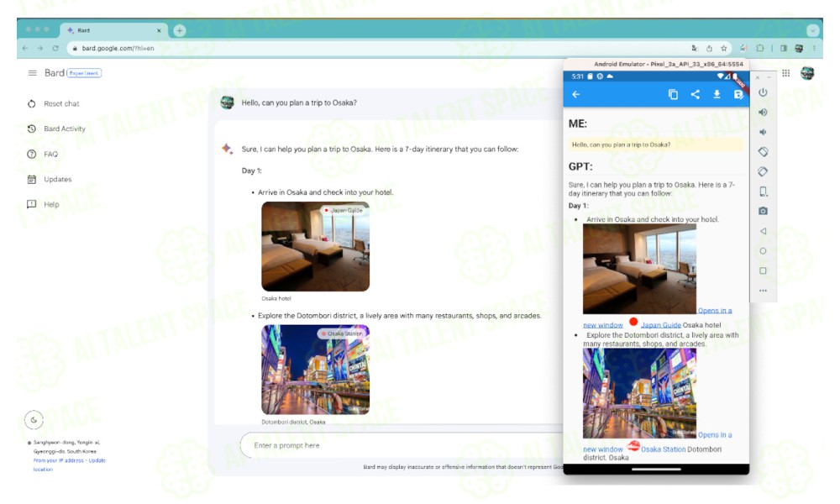The width and height of the screenshot is (840, 504).
Task: Toggle dark theme with the moon button
Action: tap(34, 420)
